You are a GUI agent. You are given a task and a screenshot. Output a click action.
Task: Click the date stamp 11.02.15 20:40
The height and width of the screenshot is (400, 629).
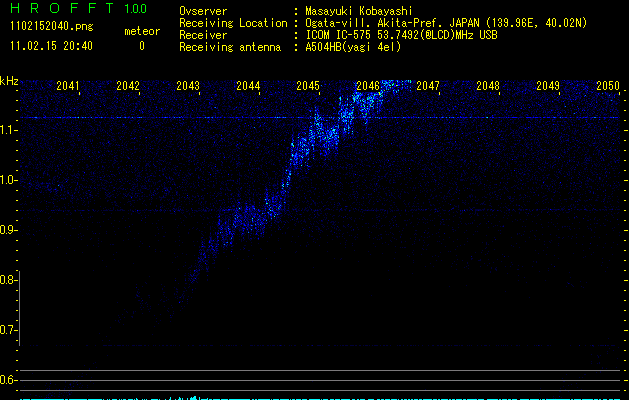point(51,46)
